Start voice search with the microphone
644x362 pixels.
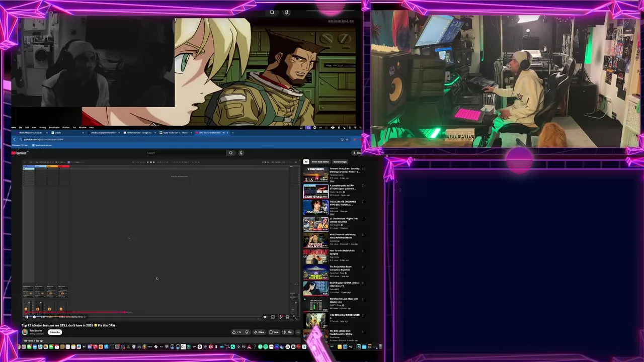241,153
